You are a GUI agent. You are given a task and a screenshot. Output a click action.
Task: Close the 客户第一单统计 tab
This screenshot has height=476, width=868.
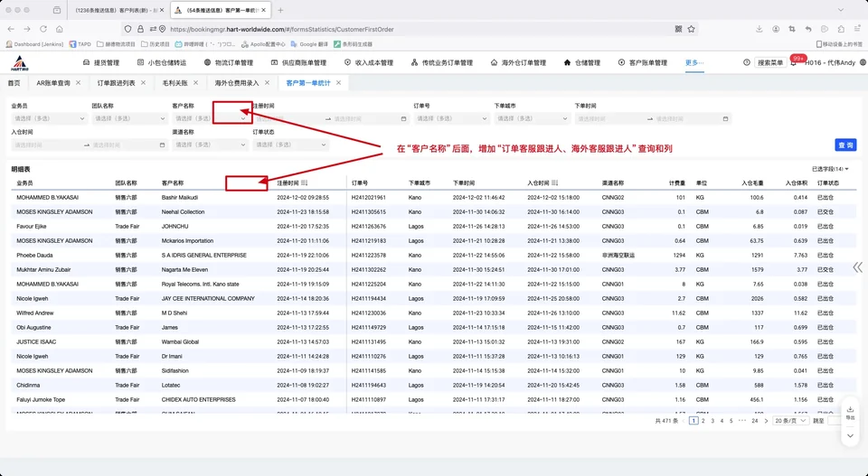coord(338,82)
